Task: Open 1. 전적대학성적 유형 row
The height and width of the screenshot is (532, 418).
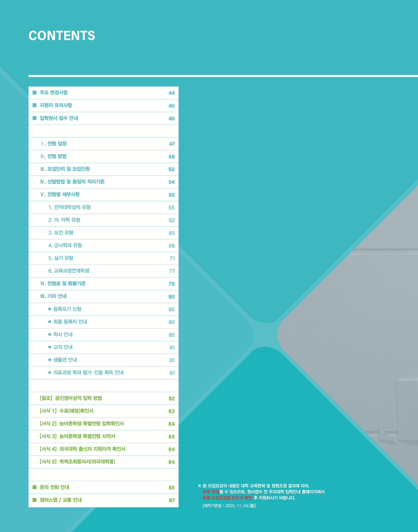Action: (x=103, y=207)
